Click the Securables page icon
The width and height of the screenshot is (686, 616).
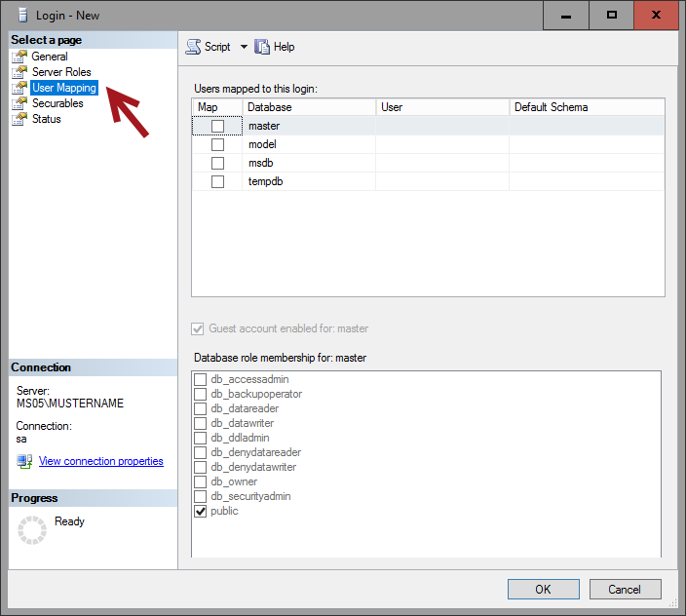pos(19,103)
